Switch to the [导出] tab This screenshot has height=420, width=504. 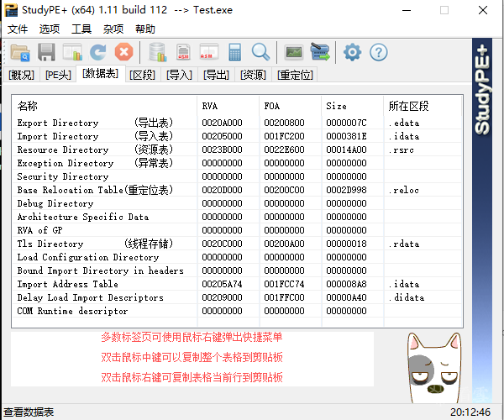click(217, 75)
